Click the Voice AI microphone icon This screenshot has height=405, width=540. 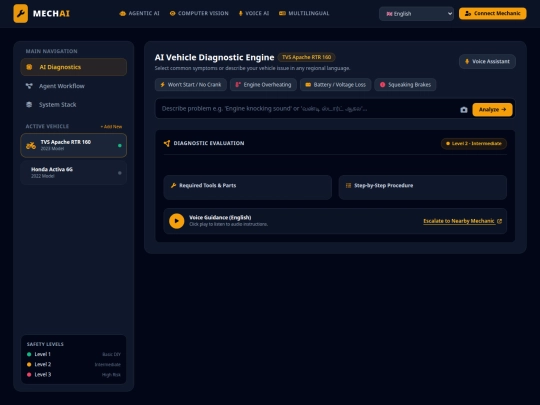click(240, 13)
